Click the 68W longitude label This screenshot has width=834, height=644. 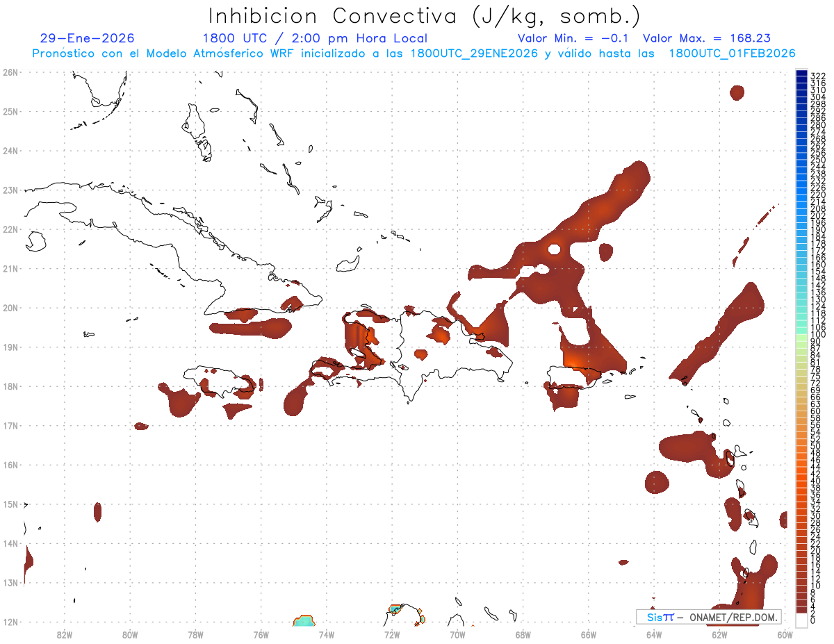tap(523, 634)
